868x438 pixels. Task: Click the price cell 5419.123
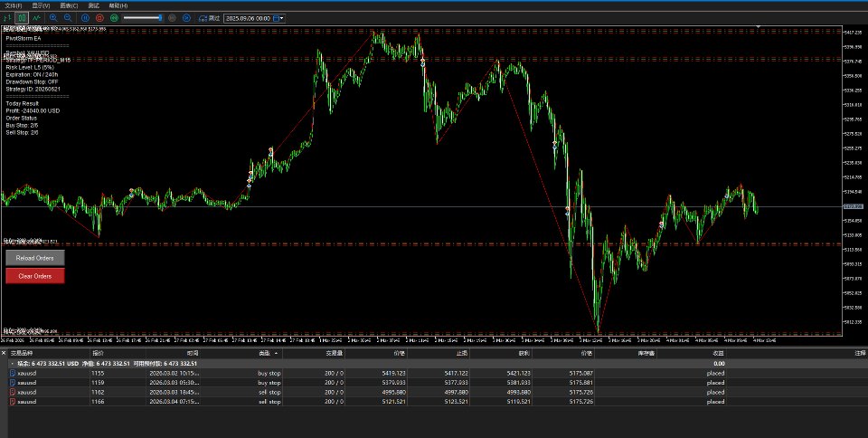[393, 373]
